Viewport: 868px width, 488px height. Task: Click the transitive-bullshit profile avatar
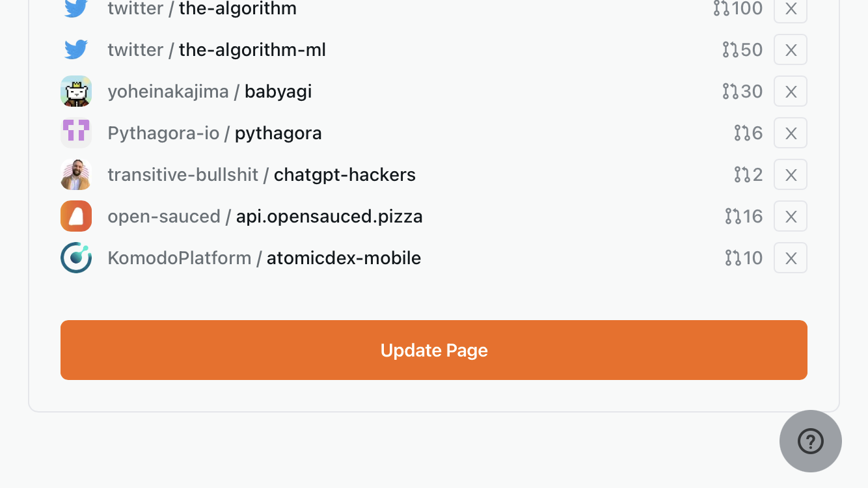click(x=75, y=174)
